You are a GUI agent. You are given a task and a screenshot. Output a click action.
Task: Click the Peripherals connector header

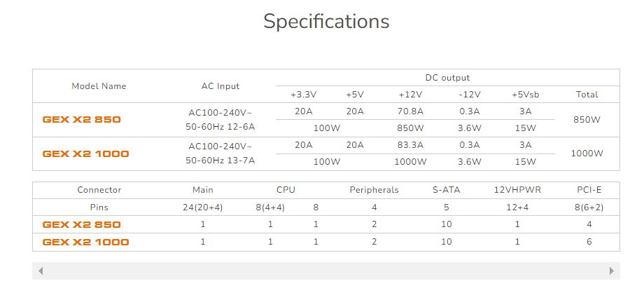[x=374, y=190]
